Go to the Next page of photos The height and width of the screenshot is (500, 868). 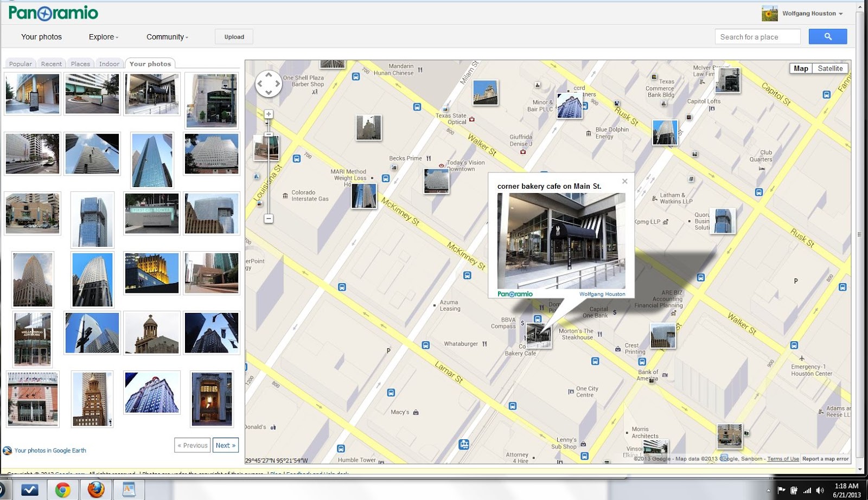click(x=226, y=445)
